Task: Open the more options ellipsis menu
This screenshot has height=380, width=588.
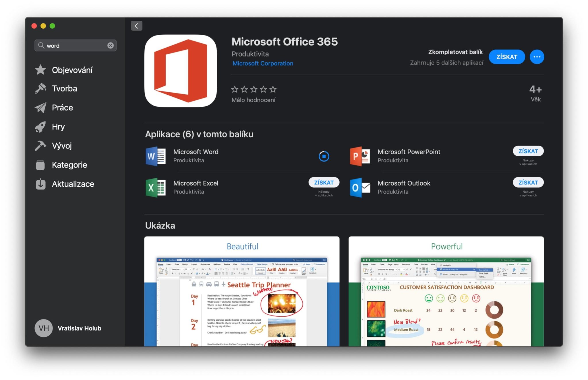Action: point(537,56)
